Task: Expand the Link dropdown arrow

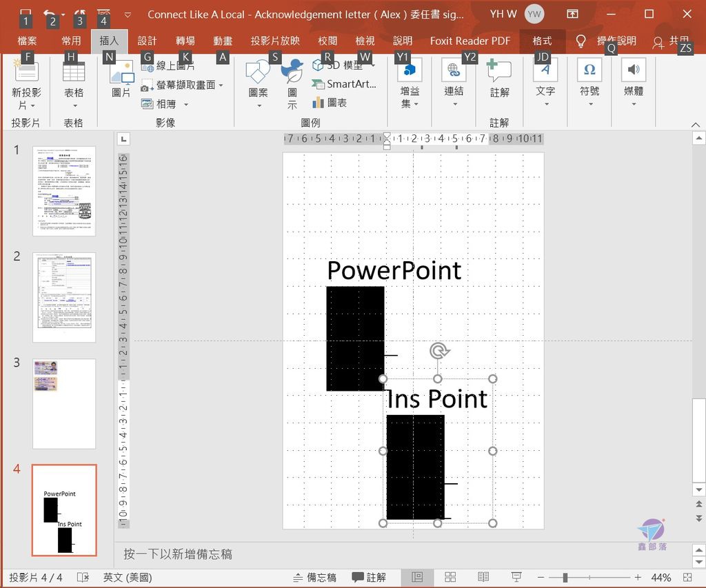Action: (x=455, y=105)
